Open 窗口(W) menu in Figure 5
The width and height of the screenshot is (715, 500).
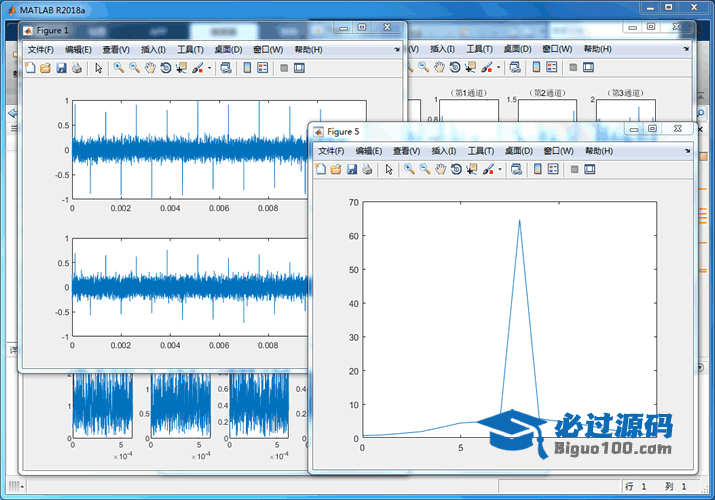pos(558,151)
